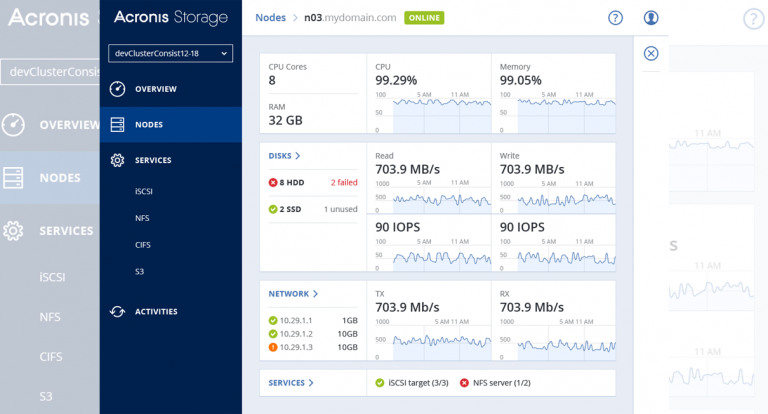Click the disk Write throughput chart
This screenshot has width=768, height=414.
tap(557, 196)
